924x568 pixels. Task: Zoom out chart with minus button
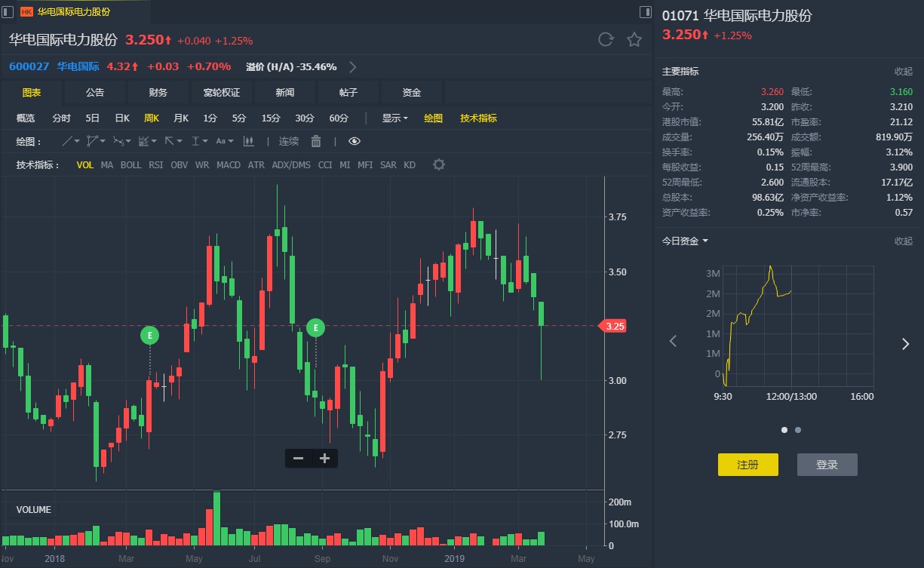coord(298,458)
